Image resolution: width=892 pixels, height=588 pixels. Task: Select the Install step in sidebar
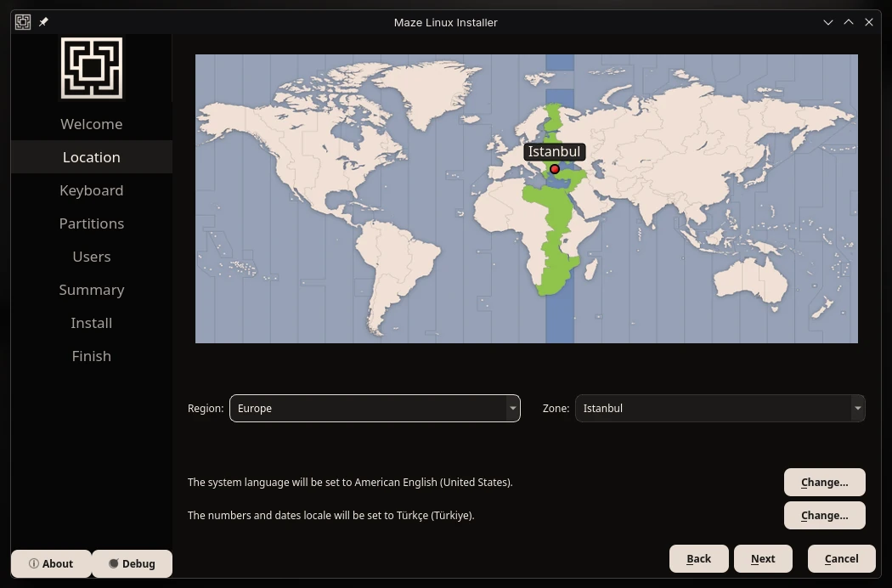[x=92, y=323]
